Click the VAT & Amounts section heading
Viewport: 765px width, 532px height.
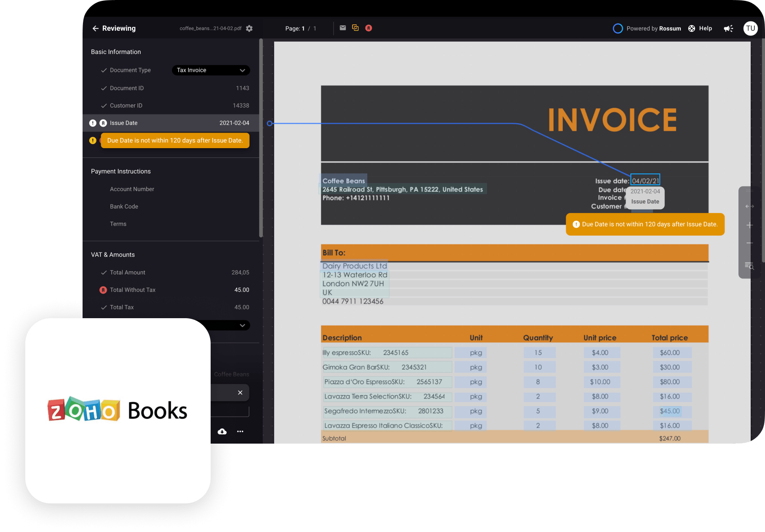113,255
